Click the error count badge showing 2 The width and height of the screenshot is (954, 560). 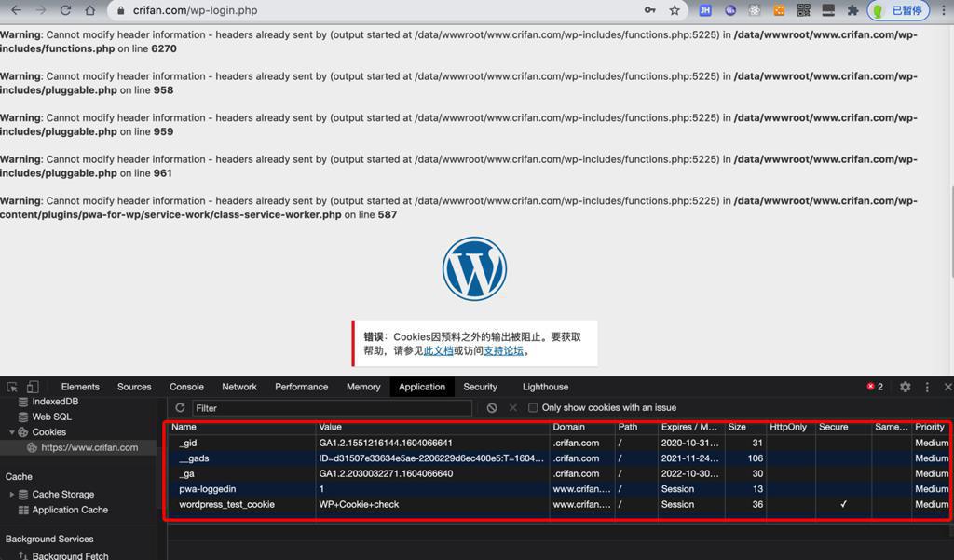[875, 387]
